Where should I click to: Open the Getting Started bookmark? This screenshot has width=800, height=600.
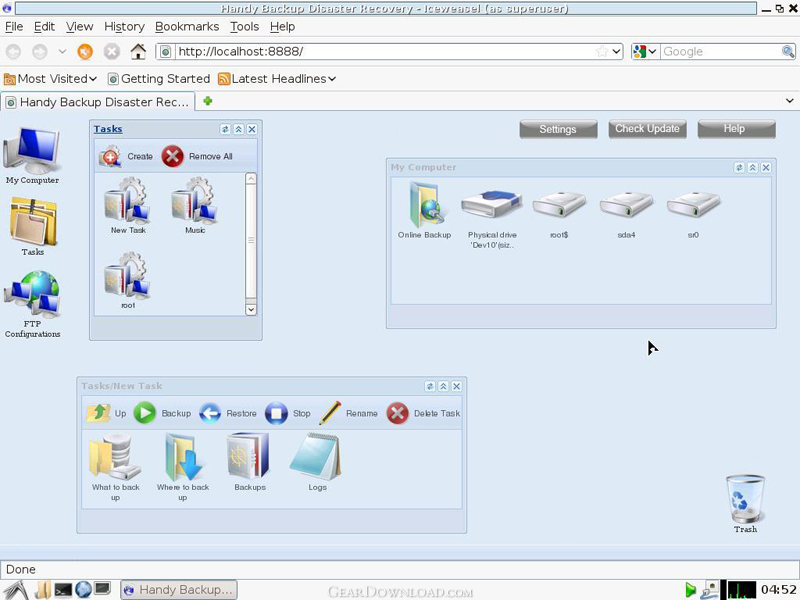(159, 79)
